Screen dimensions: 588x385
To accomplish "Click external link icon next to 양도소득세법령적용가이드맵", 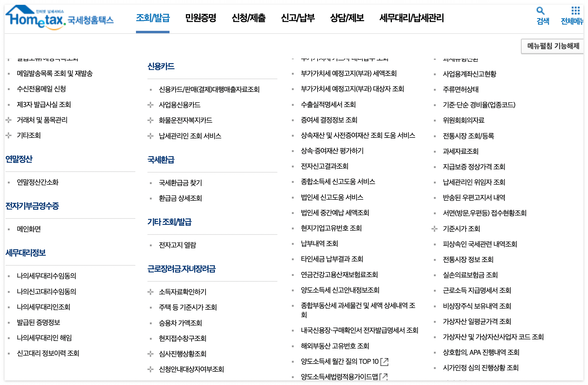I will 384,377.
